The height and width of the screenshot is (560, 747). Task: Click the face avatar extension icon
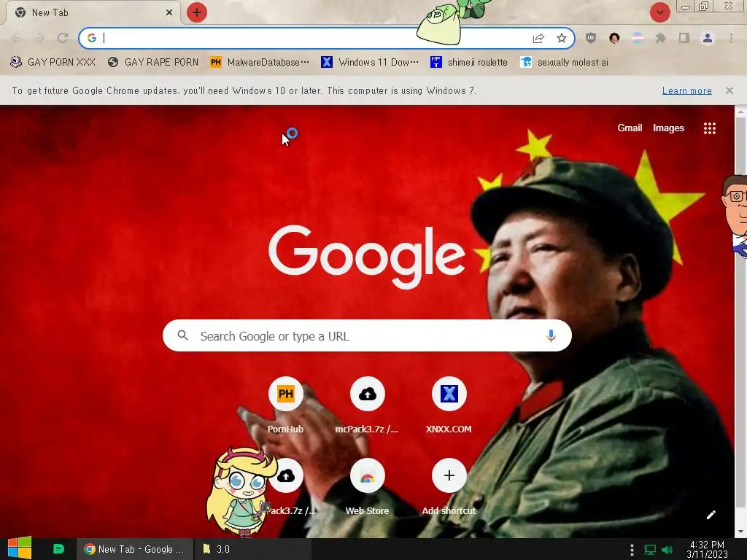click(x=614, y=38)
